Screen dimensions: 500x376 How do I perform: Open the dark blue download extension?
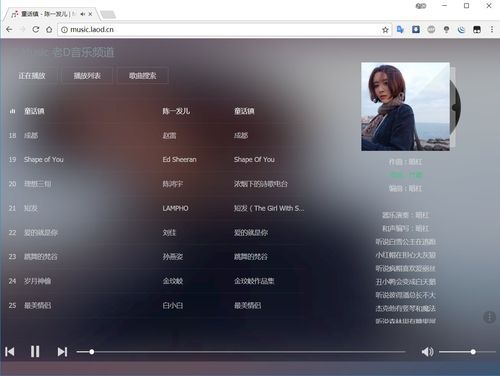416,29
